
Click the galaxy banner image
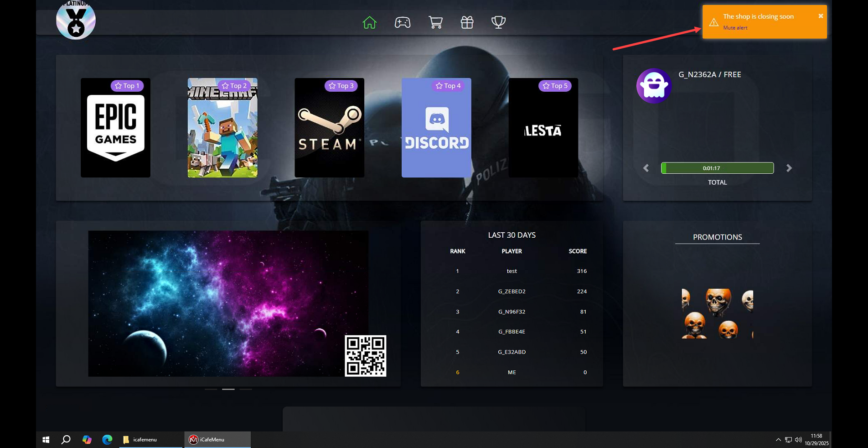[x=228, y=303]
